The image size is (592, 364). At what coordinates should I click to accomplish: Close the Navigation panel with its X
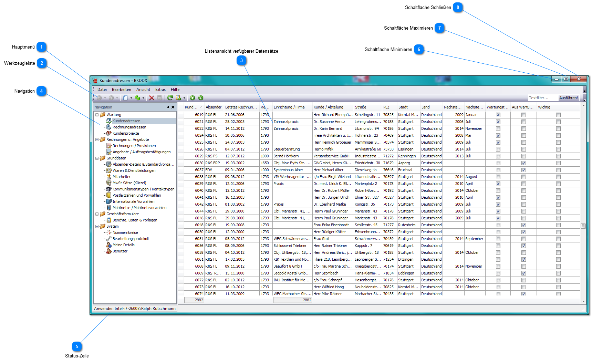pyautogui.click(x=173, y=107)
